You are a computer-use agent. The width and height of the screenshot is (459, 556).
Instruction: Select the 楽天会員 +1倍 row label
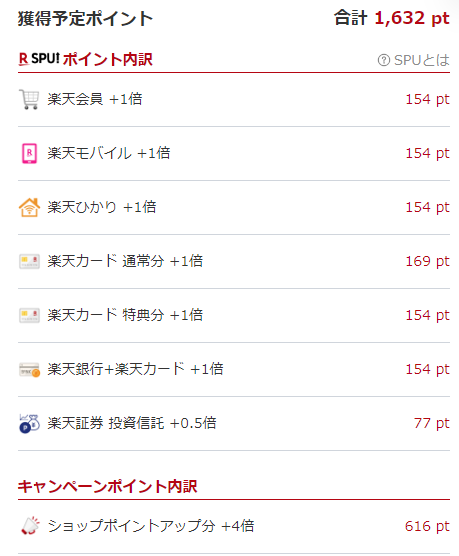(x=95, y=99)
